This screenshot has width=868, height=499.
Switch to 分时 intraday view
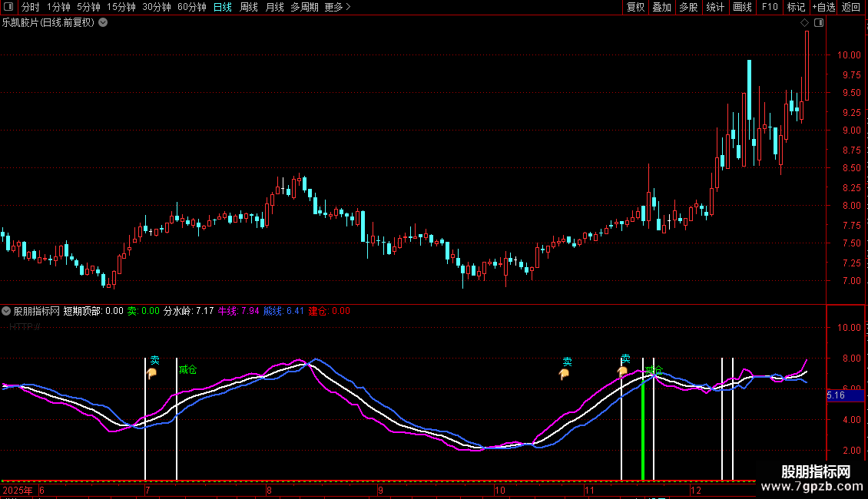(31, 7)
